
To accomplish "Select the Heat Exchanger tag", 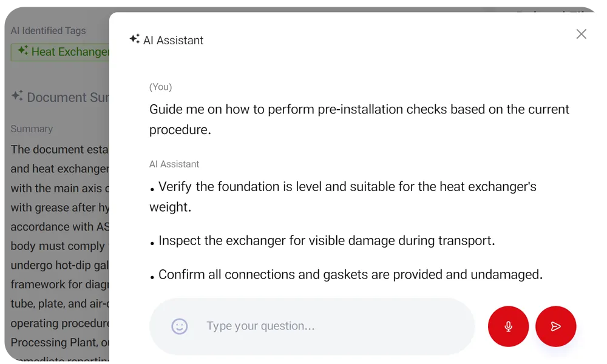I will tap(67, 52).
